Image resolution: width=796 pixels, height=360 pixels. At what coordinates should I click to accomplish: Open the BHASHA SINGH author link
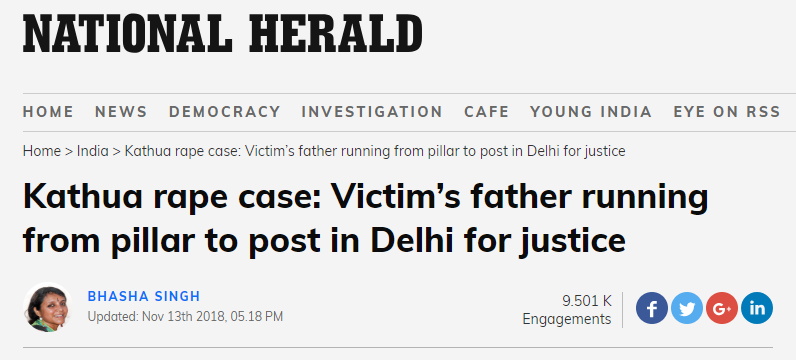144,297
